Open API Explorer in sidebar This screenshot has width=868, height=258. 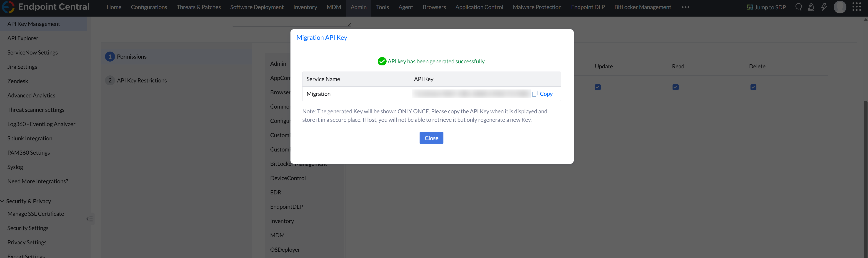(23, 38)
